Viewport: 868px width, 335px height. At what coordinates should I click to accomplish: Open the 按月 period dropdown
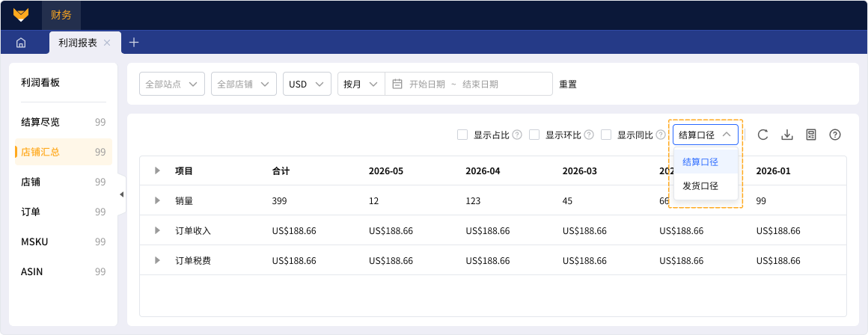pyautogui.click(x=361, y=84)
